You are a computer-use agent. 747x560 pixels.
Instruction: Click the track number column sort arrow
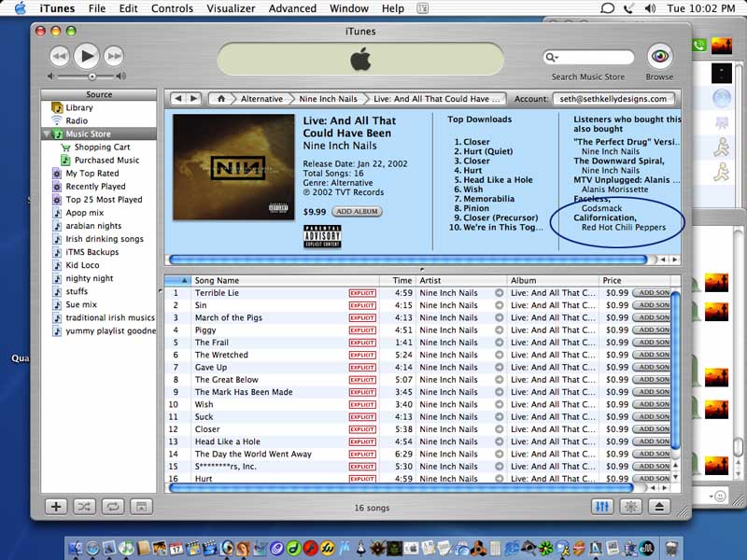(184, 281)
